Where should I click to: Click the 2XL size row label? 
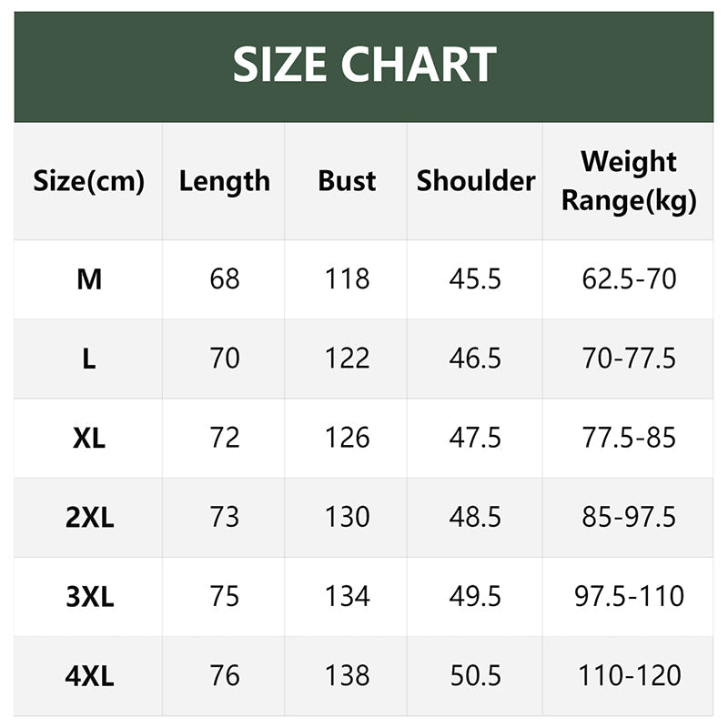pyautogui.click(x=88, y=517)
